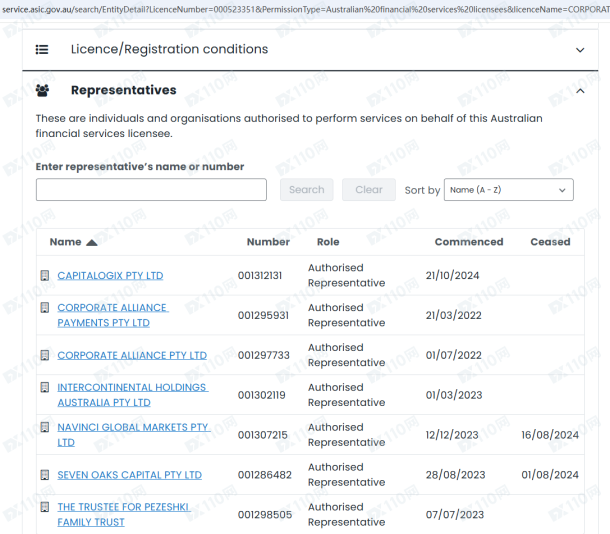Open CORPORATE ALLIANCE PAYMENTS PTY LTD link
Viewport: 610px width, 534px height.
click(x=113, y=315)
